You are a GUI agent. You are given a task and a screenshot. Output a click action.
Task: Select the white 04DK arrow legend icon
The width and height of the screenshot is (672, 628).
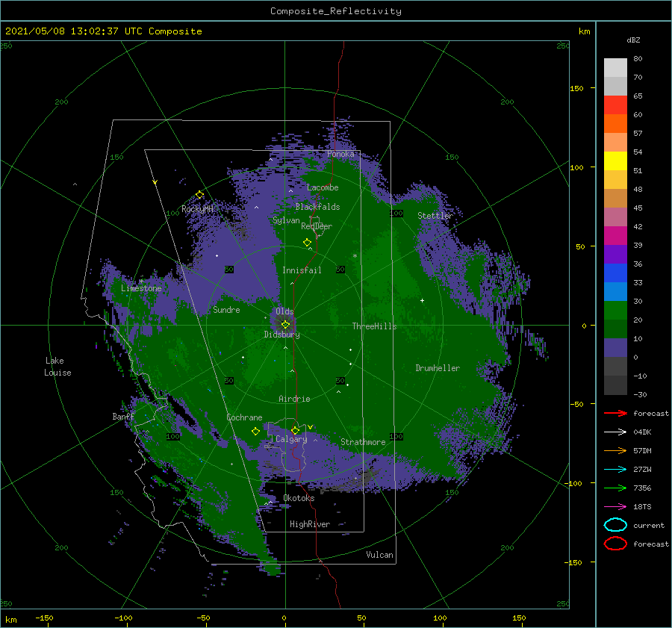click(615, 432)
